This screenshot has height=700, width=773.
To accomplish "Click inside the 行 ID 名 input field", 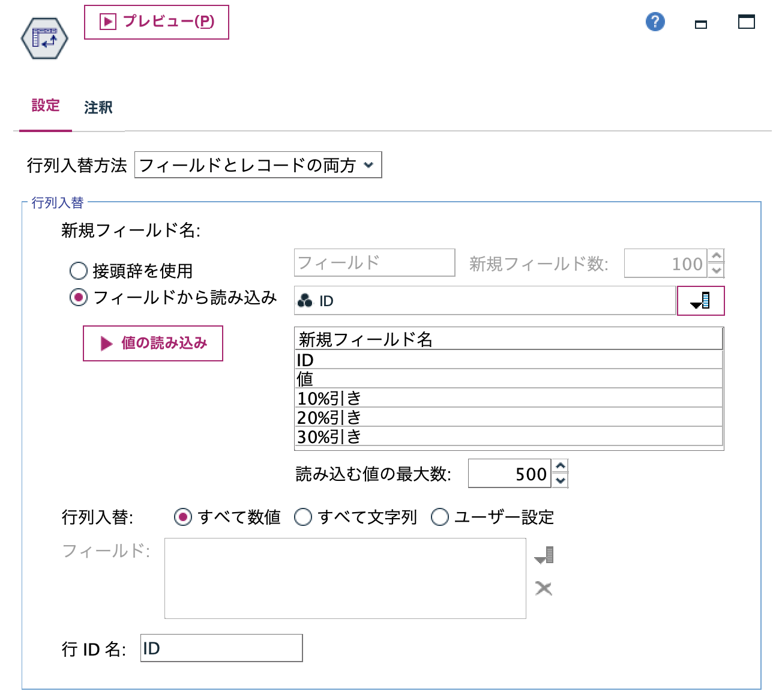I will pos(221,648).
